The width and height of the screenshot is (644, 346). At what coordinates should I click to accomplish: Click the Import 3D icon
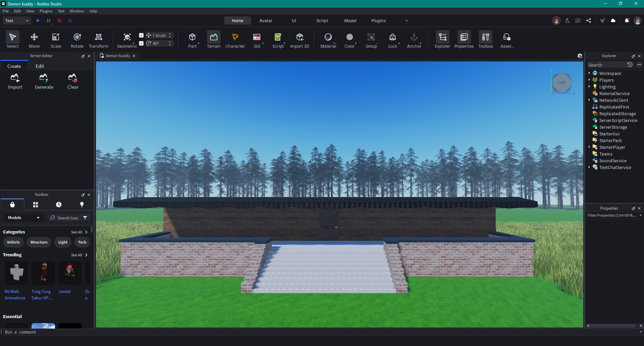point(299,40)
